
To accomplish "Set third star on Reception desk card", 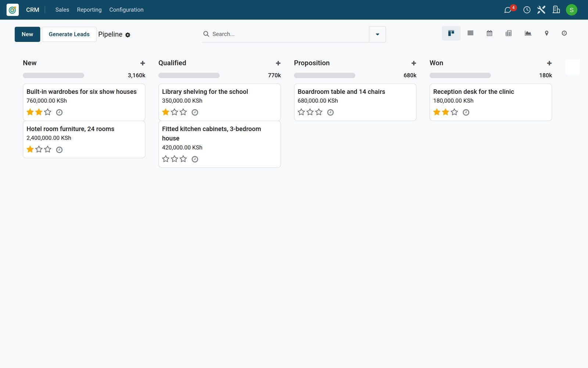I will 455,112.
